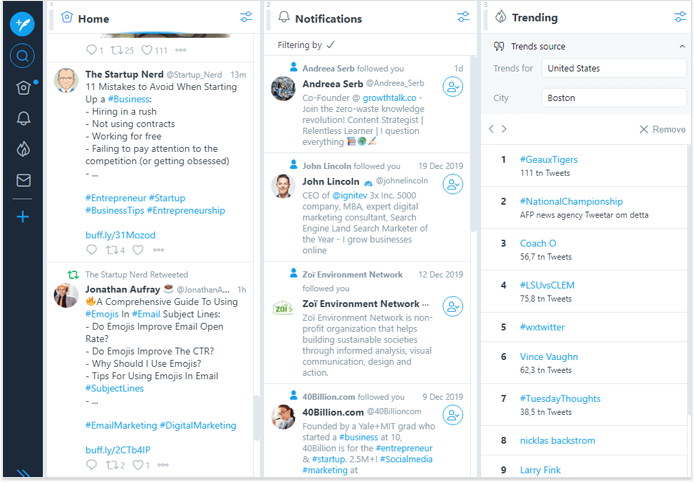The height and width of the screenshot is (482, 694).
Task: Open the buff.ly/31Mozod link
Action: point(120,235)
